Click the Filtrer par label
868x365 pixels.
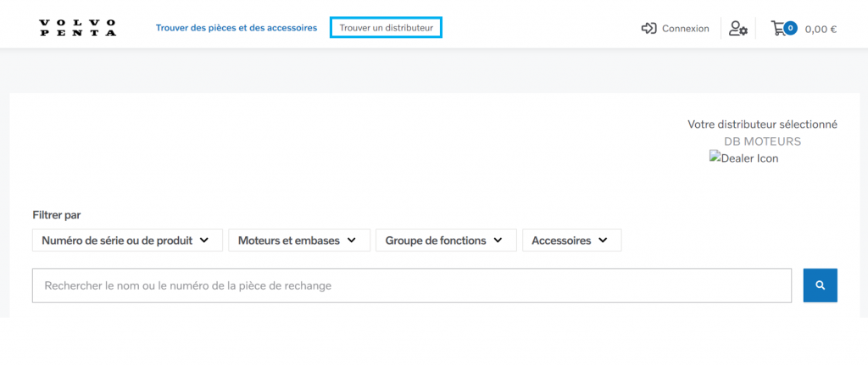pos(57,215)
